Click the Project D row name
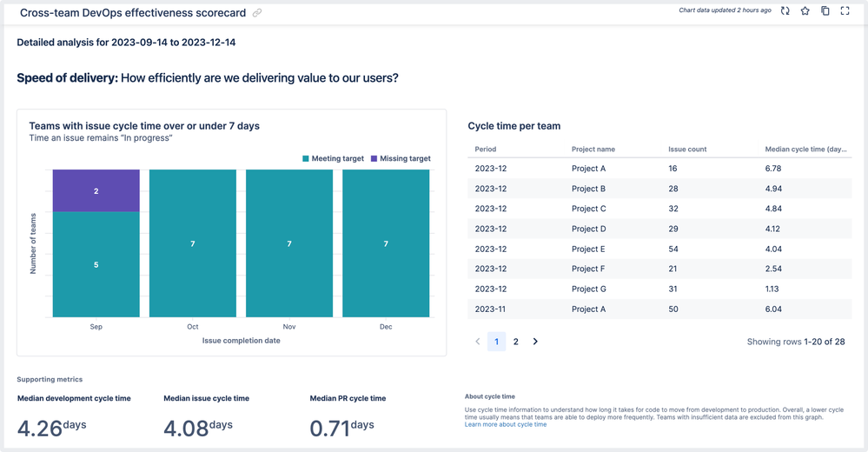 pyautogui.click(x=588, y=229)
